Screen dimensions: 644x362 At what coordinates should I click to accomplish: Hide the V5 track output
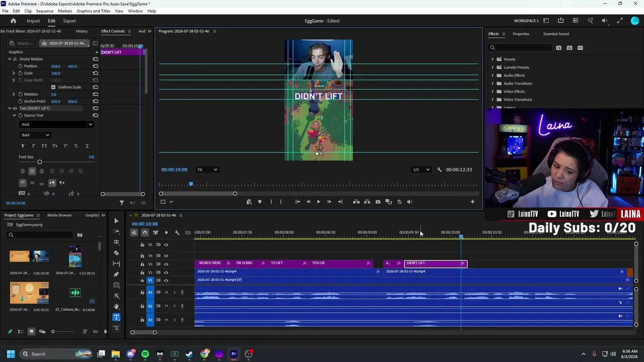(x=166, y=245)
